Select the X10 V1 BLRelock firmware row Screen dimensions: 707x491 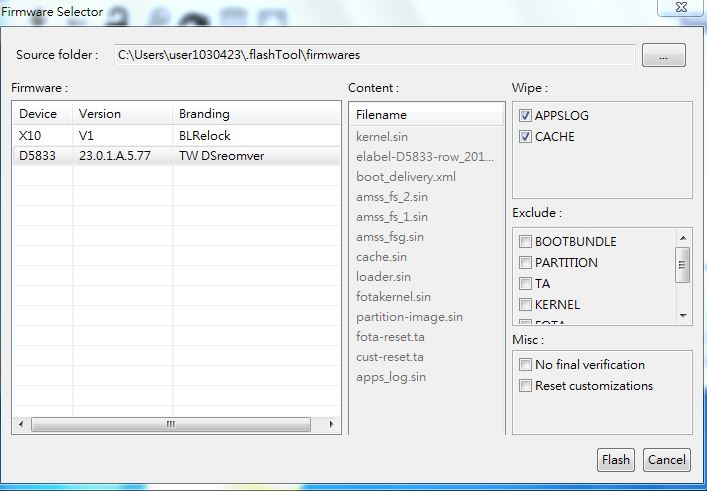point(177,136)
